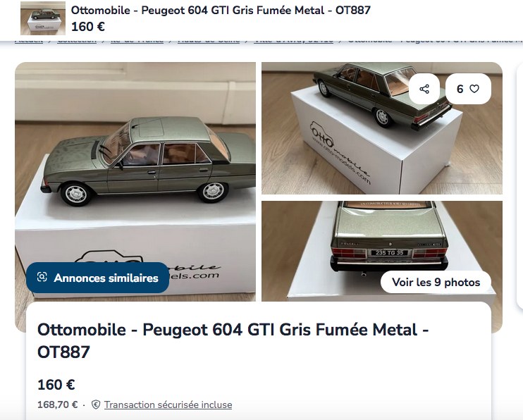Viewport: 523px width, 420px height.
Task: Click the main Ottomobile Peugeot 604 listing heading
Action: (x=233, y=340)
